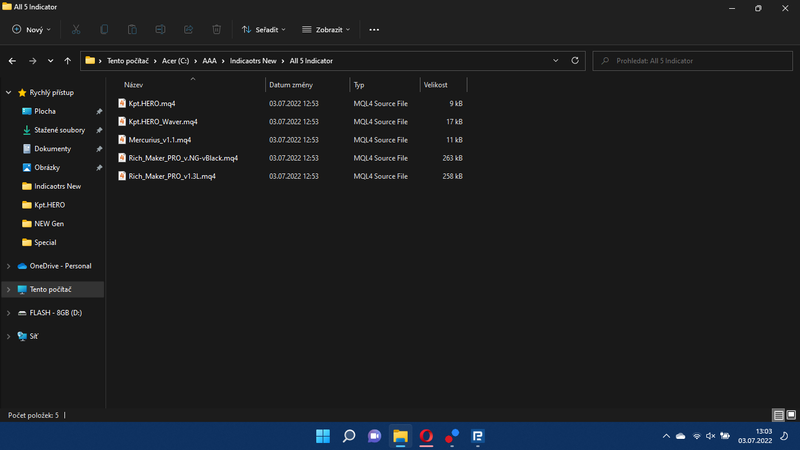Click the AAA breadcrumb in address path
The height and width of the screenshot is (450, 800).
tap(209, 61)
